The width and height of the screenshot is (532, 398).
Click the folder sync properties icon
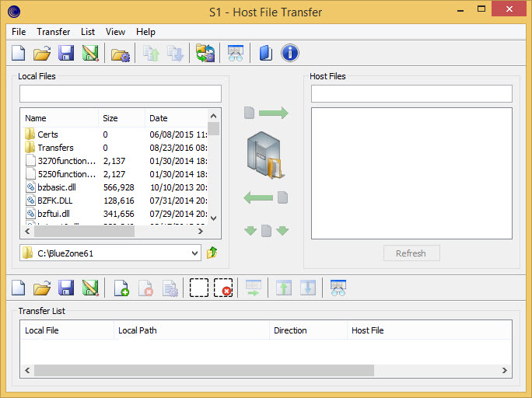pyautogui.click(x=205, y=53)
